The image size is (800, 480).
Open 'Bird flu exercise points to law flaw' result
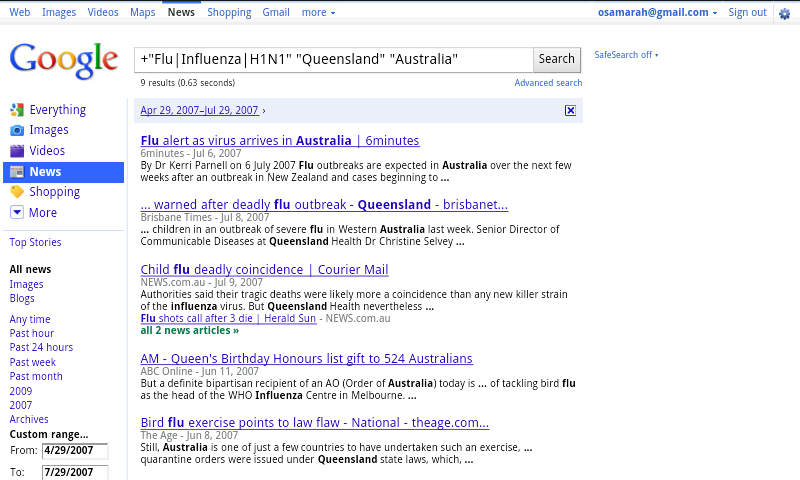[x=314, y=423]
